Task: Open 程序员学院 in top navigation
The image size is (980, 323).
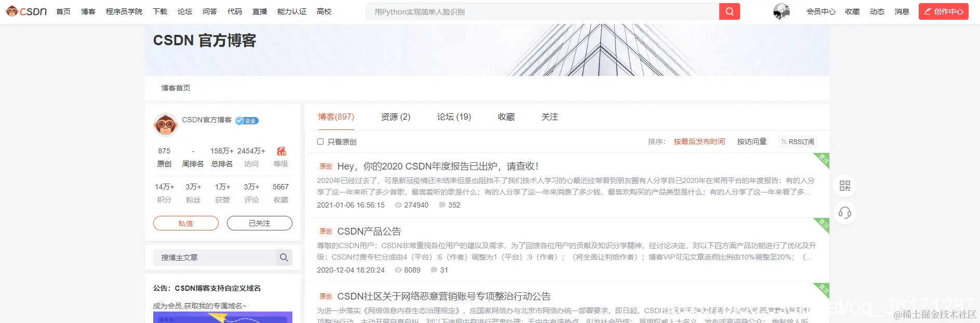Action: point(124,11)
